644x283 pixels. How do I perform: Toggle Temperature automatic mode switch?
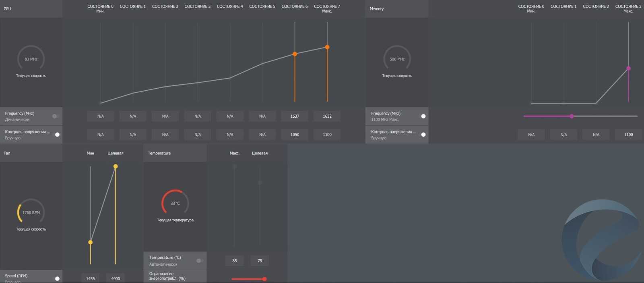[200, 260]
